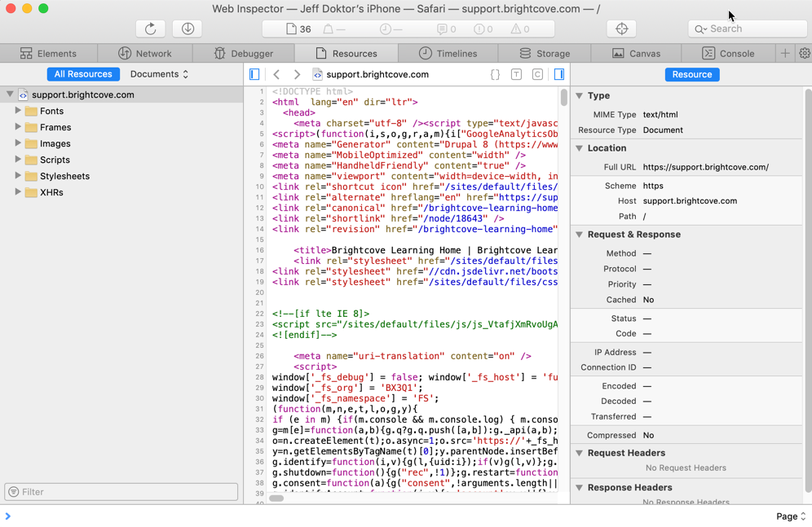Click the reload page icon
This screenshot has height=527, width=812.
click(150, 28)
